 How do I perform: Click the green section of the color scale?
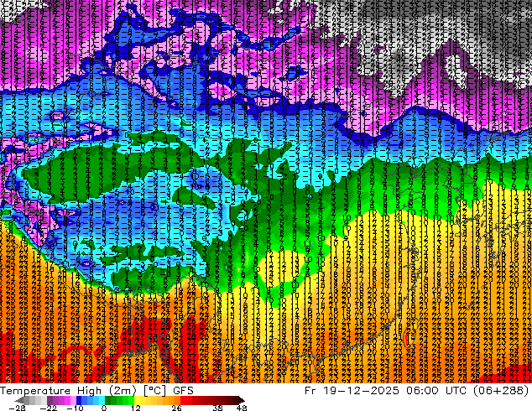pos(119,400)
